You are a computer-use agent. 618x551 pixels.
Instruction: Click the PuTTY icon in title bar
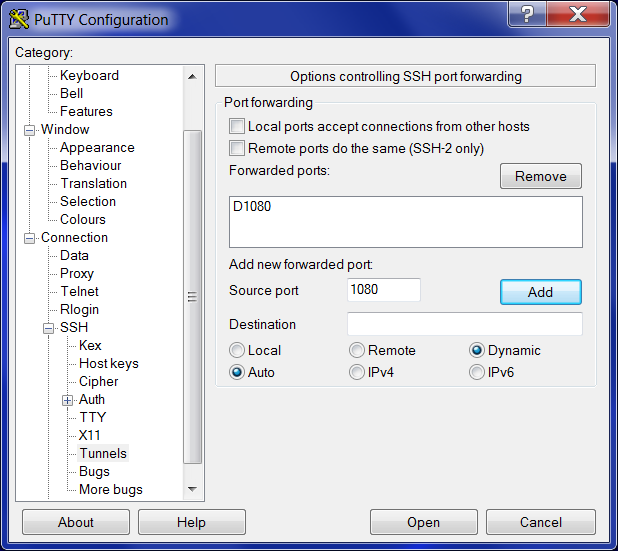(x=19, y=19)
